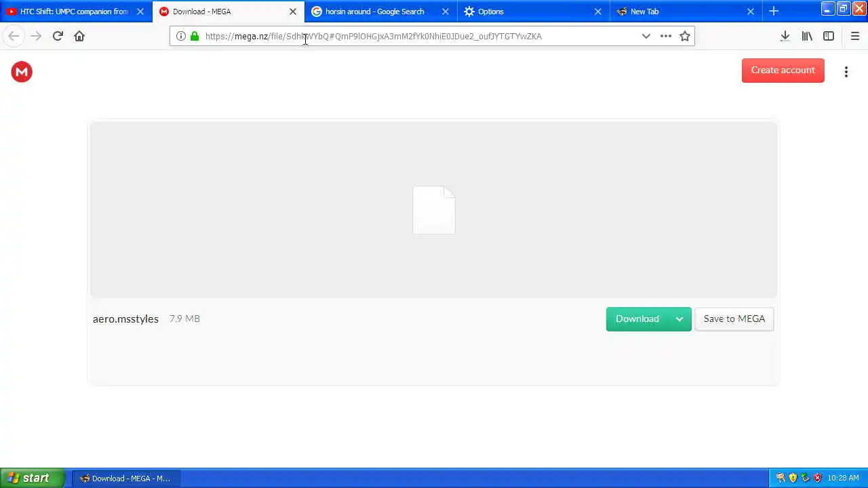Open MEGA page three-dot options menu
This screenshot has height=488, width=868.
point(846,71)
